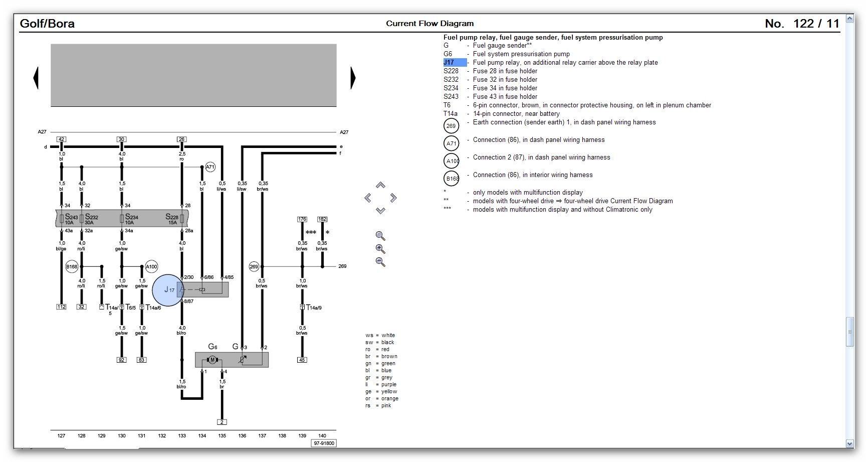Viewport: 868px width, 462px height.
Task: Advance to the next diagram page triangle
Action: click(354, 77)
